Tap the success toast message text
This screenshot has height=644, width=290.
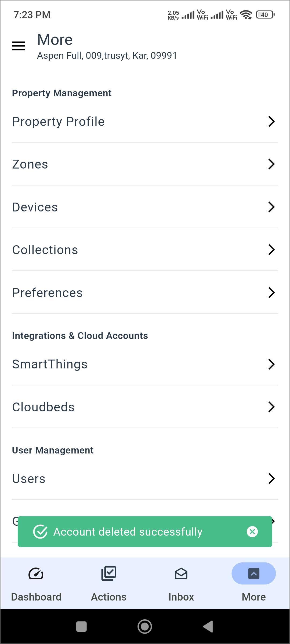[x=128, y=532]
